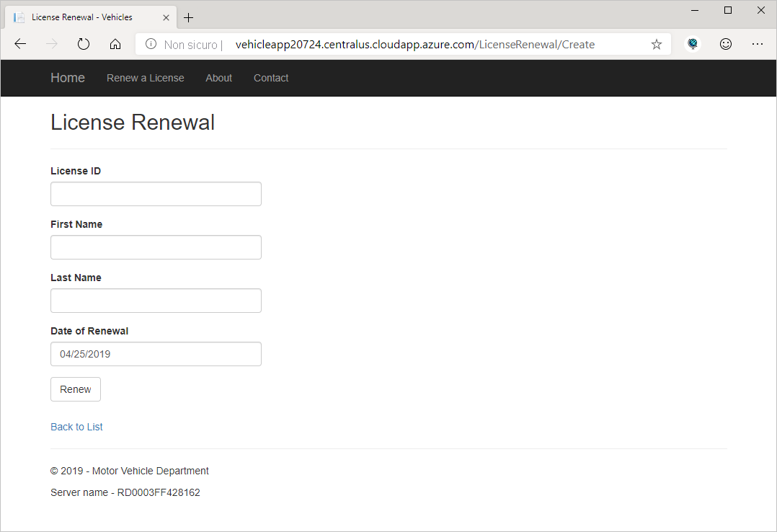The width and height of the screenshot is (777, 532).
Task: Open the About page from navigation
Action: [218, 78]
